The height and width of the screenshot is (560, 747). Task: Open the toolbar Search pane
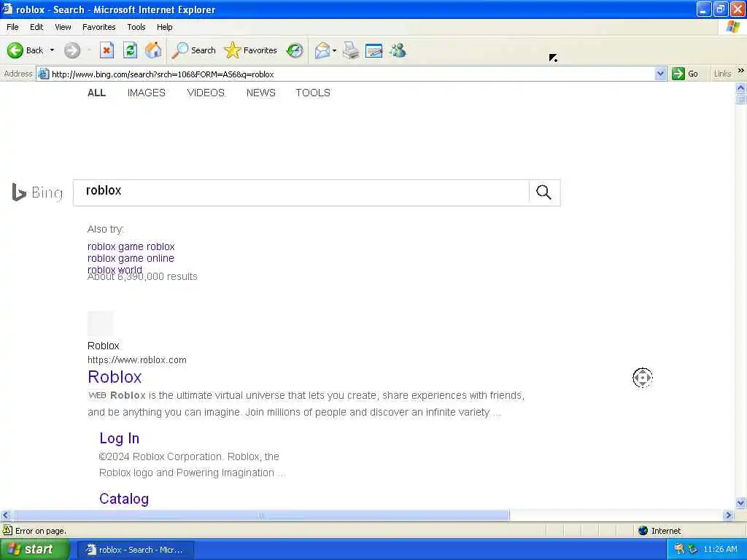click(x=194, y=50)
